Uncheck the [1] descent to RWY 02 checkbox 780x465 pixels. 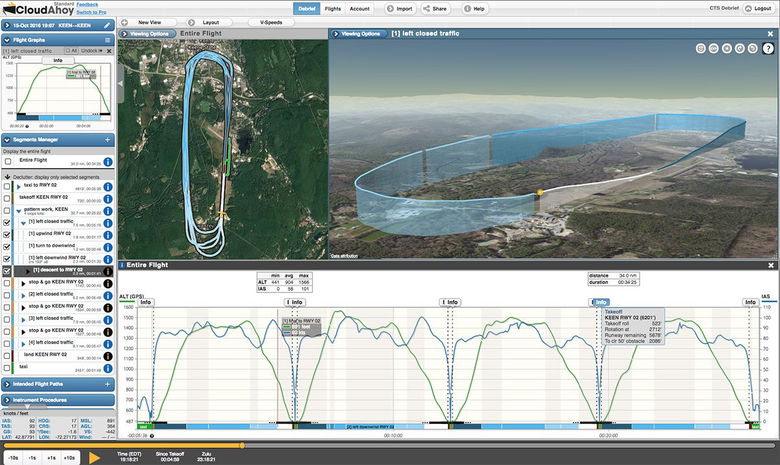[6, 271]
